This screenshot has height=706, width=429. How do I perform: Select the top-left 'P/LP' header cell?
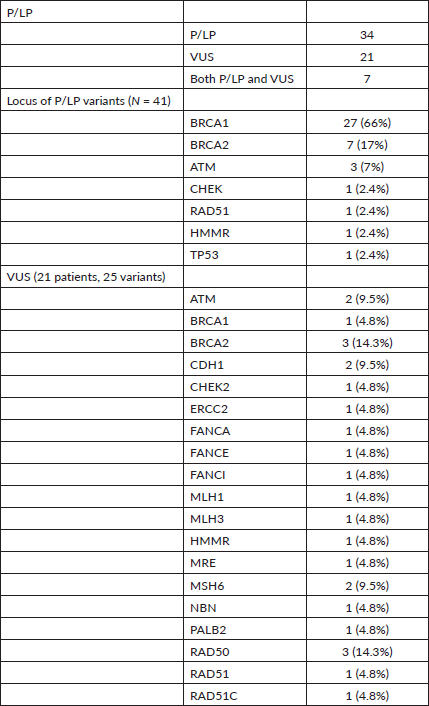(92, 13)
